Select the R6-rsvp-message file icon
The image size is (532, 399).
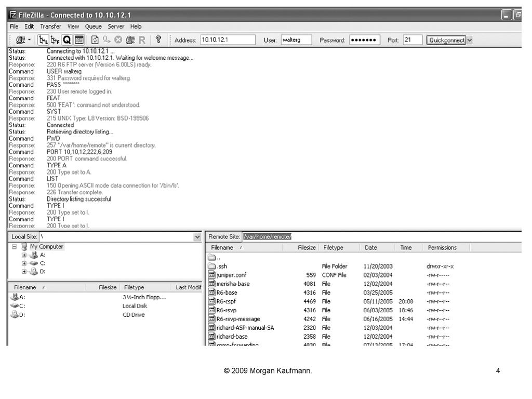click(x=212, y=319)
